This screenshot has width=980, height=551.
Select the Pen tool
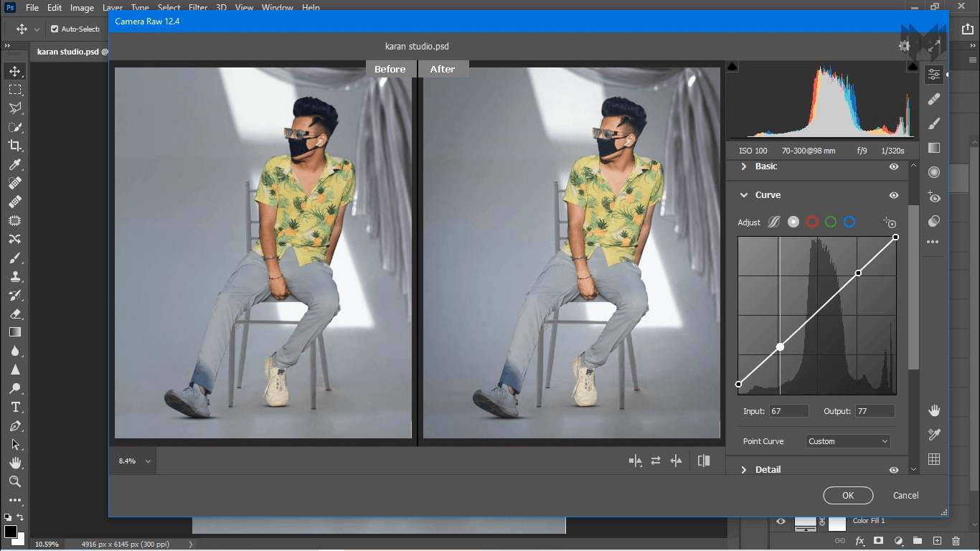(14, 425)
